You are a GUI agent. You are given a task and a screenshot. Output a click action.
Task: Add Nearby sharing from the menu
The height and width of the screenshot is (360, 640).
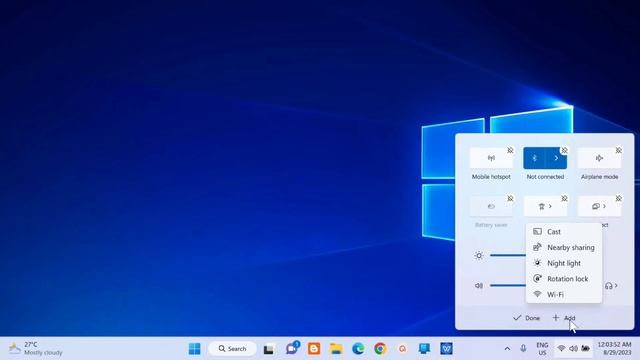coord(564,247)
